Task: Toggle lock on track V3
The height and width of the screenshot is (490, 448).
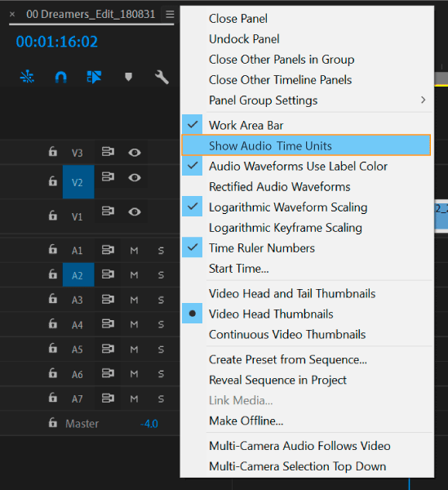Action: coord(53,152)
